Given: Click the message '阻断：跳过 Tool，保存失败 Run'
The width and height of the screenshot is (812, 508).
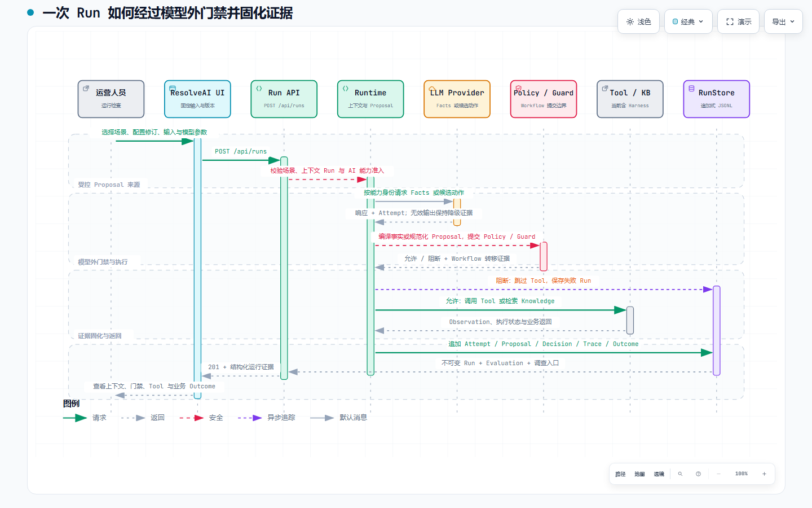Looking at the screenshot, I should (x=544, y=281).
